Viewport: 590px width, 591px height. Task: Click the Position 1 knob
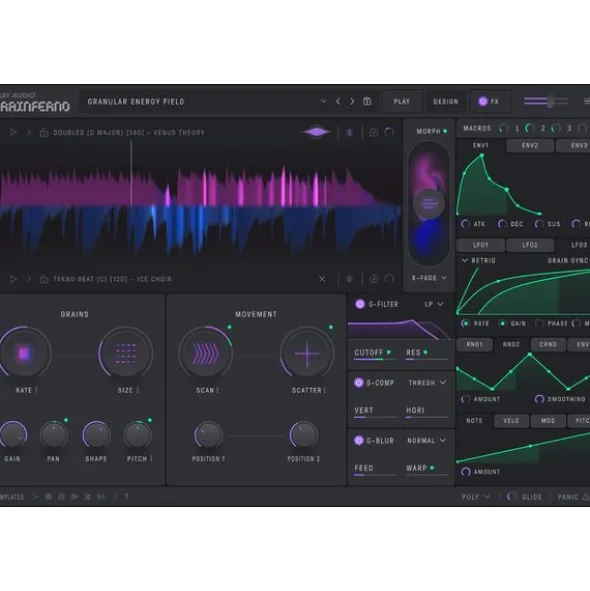tap(208, 435)
